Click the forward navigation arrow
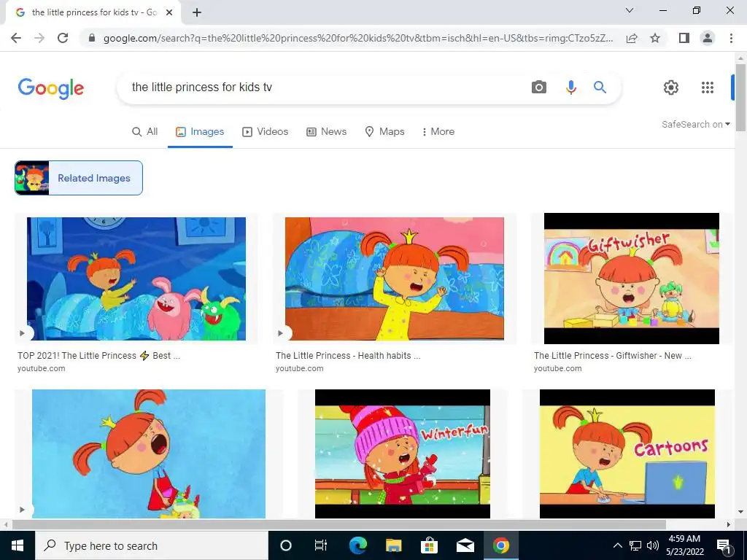The width and height of the screenshot is (747, 560). click(39, 38)
